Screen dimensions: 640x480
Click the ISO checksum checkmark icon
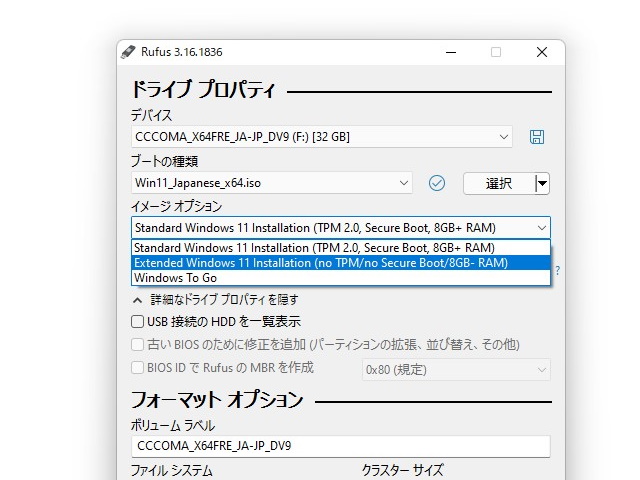coord(436,183)
